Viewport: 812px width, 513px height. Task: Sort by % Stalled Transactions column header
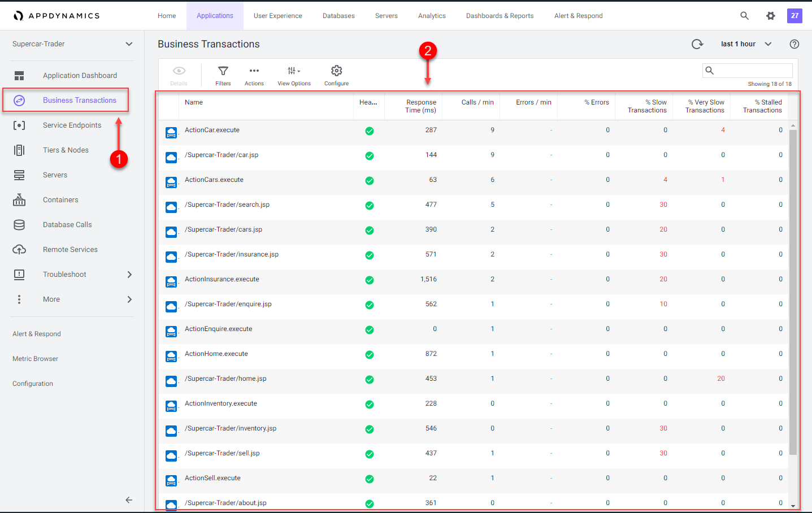click(762, 106)
